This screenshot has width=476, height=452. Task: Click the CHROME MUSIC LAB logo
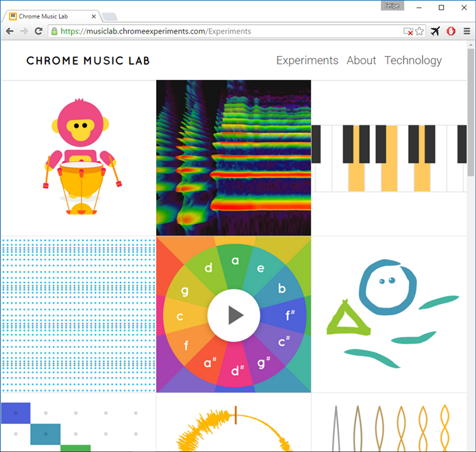coord(88,61)
